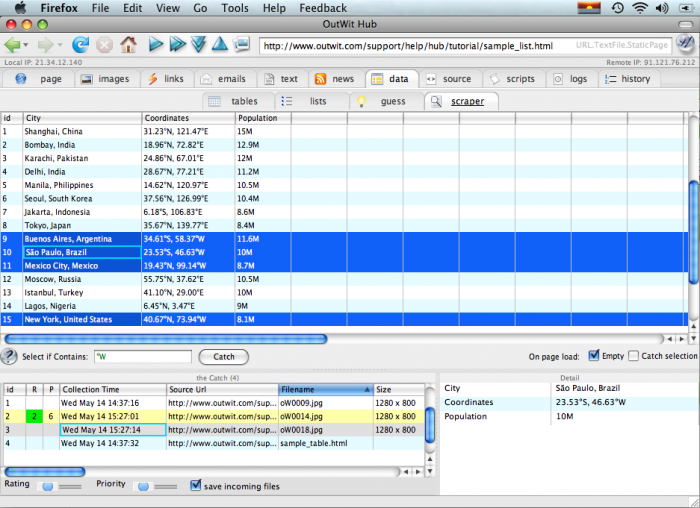Click the grey forward arrow
This screenshot has height=508, width=700.
(45, 45)
